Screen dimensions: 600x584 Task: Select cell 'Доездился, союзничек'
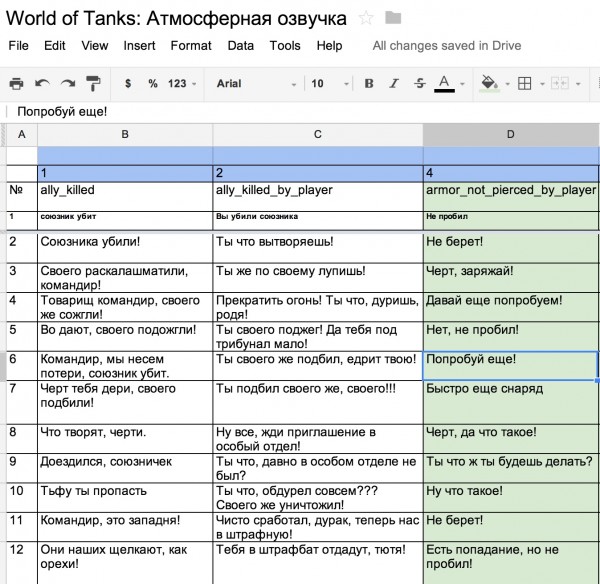click(x=125, y=468)
